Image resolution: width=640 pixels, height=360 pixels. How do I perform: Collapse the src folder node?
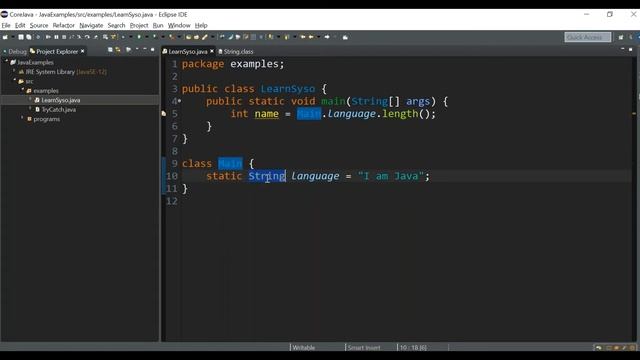coord(14,80)
